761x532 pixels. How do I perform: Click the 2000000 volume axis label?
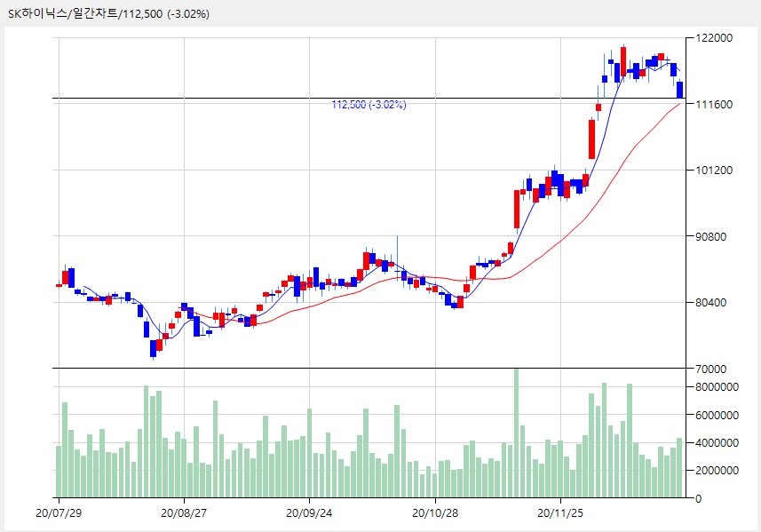(x=717, y=471)
